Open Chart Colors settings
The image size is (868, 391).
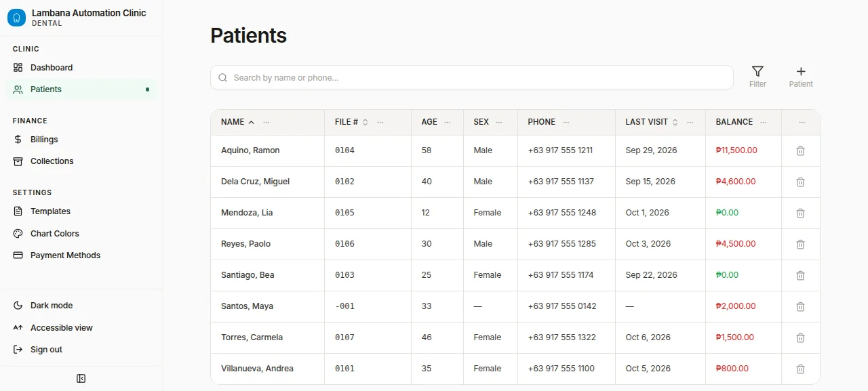[x=81, y=233]
